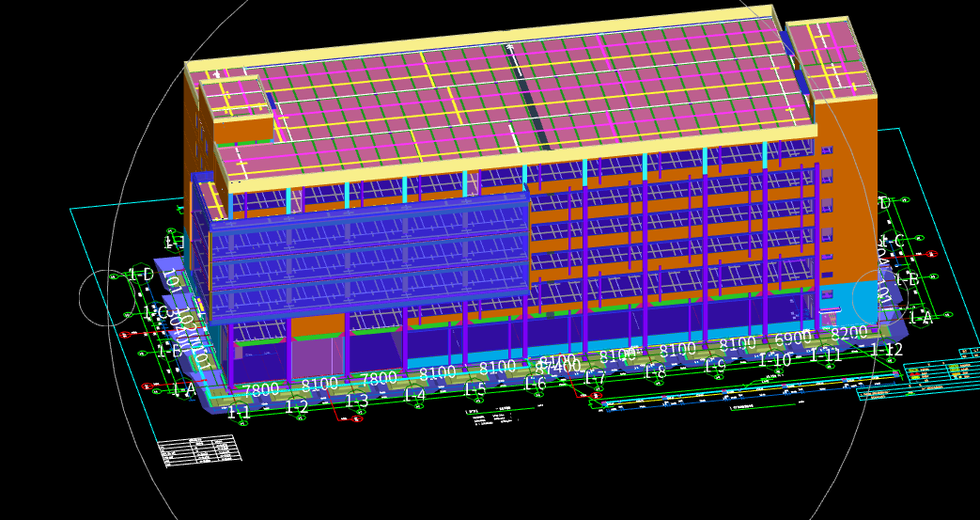980x520 pixels.
Task: Click the "1-10" grid axis label
Action: (x=775, y=360)
